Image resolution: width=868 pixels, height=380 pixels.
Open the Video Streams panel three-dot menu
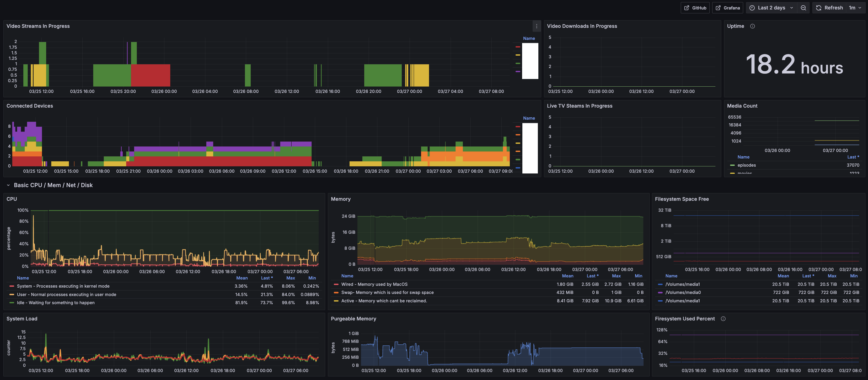pyautogui.click(x=537, y=26)
